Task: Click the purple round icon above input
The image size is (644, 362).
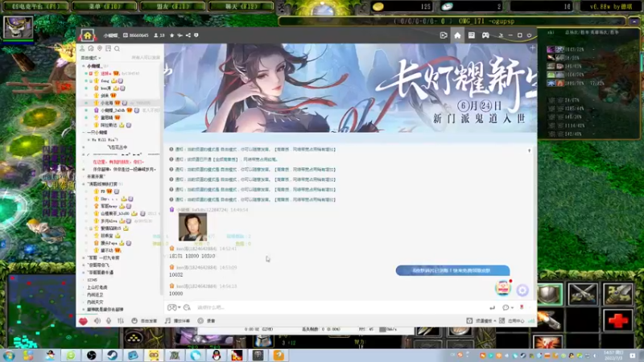Action: (522, 290)
